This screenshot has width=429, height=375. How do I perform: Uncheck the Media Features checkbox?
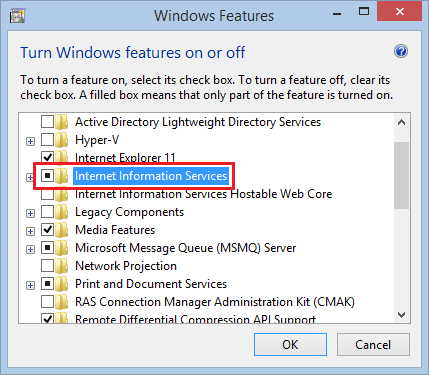tap(47, 230)
